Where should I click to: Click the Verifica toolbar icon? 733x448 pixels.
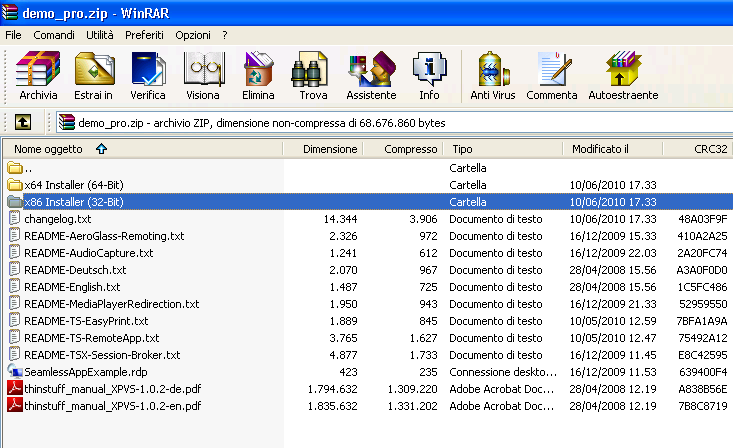148,69
